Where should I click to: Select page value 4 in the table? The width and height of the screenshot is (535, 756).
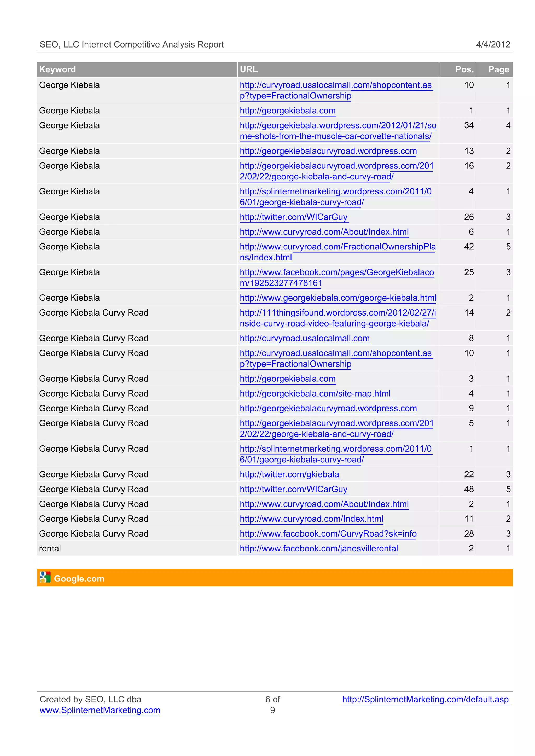click(508, 125)
